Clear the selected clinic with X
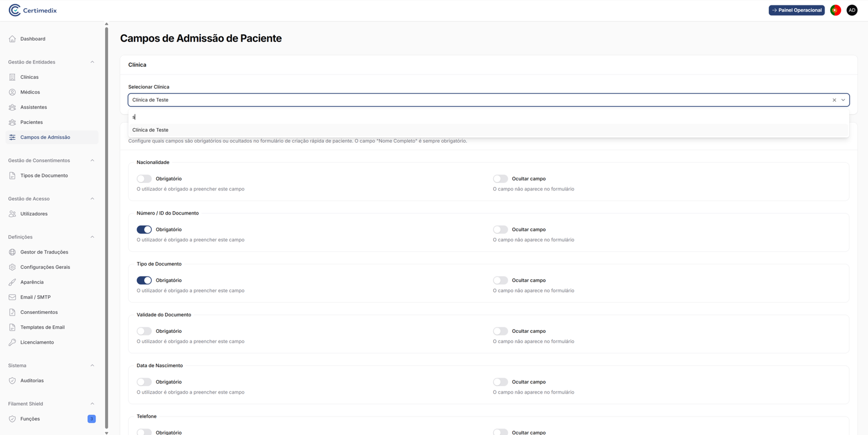The image size is (868, 435). 834,100
